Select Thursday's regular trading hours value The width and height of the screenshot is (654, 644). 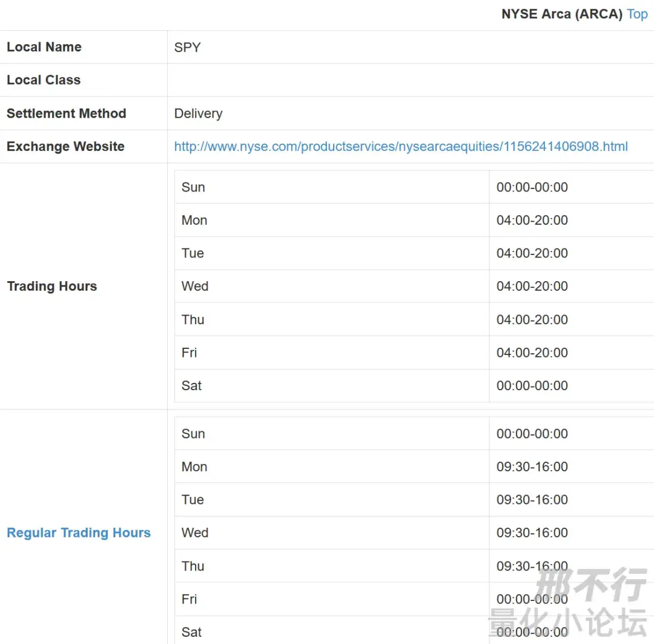point(532,566)
